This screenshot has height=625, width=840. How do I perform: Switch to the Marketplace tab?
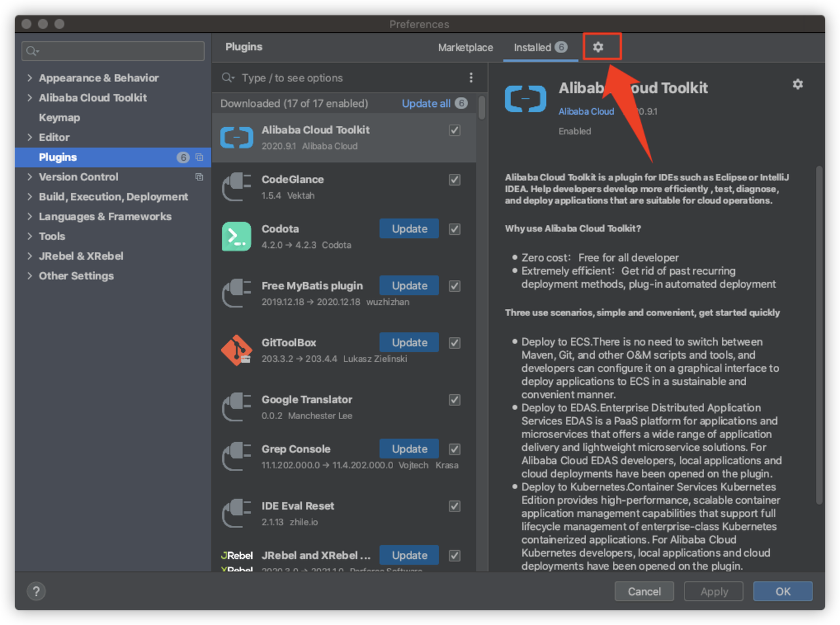point(465,47)
